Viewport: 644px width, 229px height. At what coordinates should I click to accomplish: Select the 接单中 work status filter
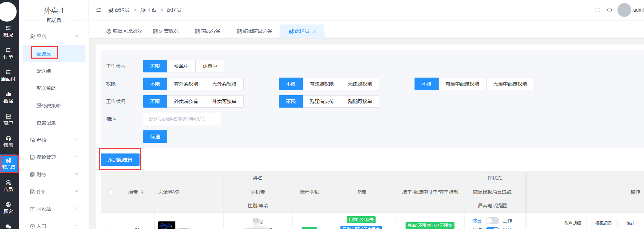pos(181,66)
